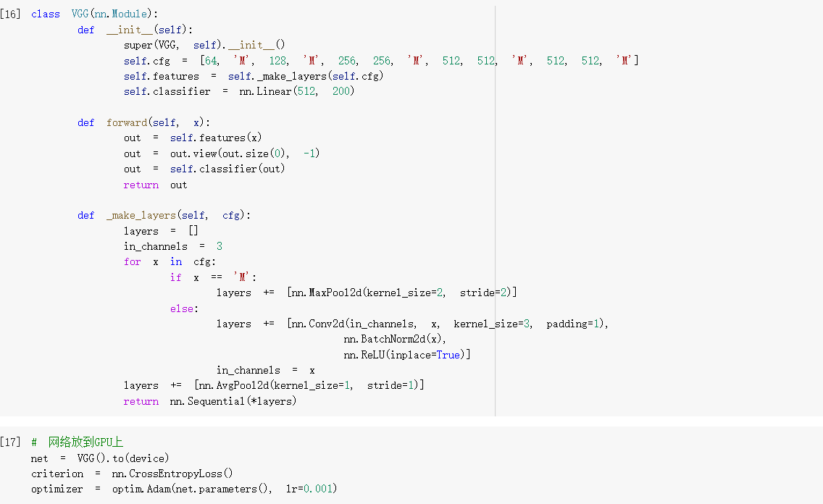Click the 'net = VGG().to(device)' line

click(x=100, y=458)
